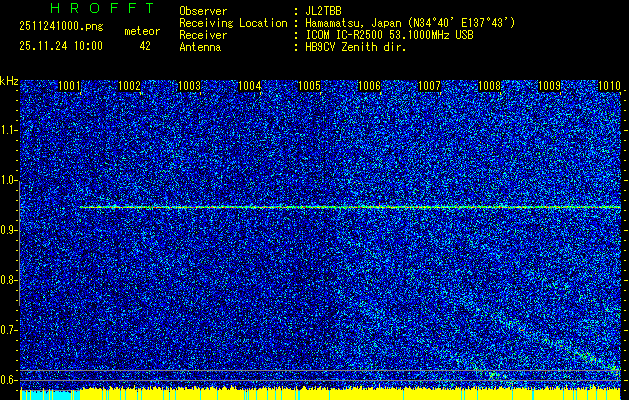The image size is (629, 400).
Task: Select the 1003 time marker
Action: (190, 86)
